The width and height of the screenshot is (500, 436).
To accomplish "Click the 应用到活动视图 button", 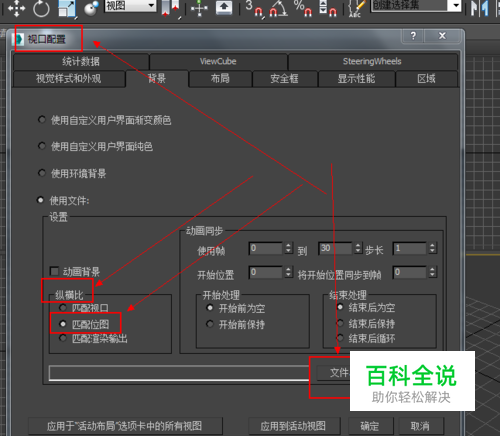I will (293, 426).
